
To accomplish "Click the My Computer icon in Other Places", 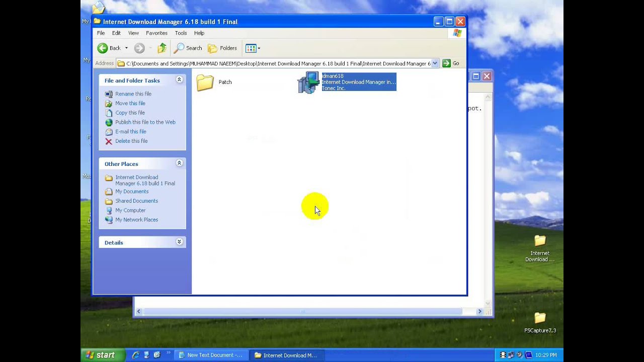I will pyautogui.click(x=109, y=211).
